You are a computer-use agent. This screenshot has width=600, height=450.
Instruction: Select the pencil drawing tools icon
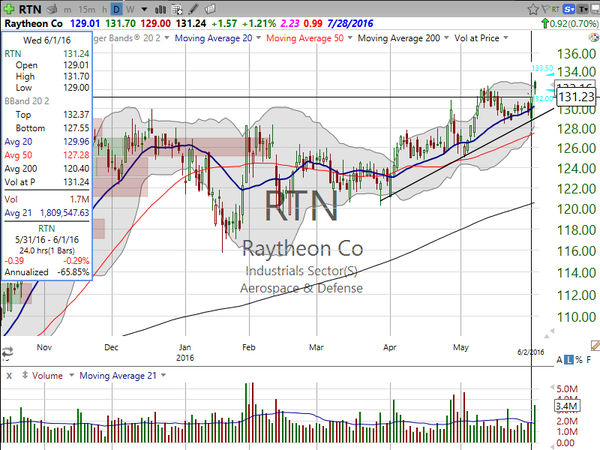click(x=194, y=9)
